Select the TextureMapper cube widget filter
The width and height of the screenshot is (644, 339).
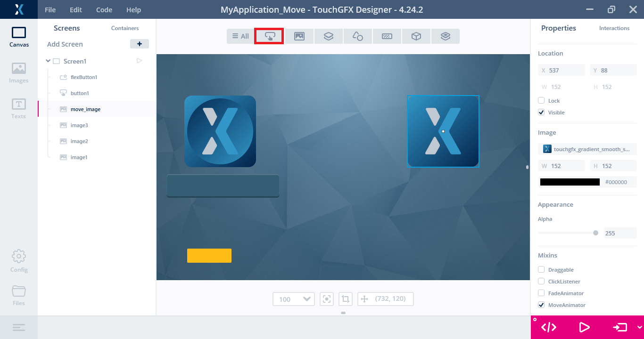(416, 36)
